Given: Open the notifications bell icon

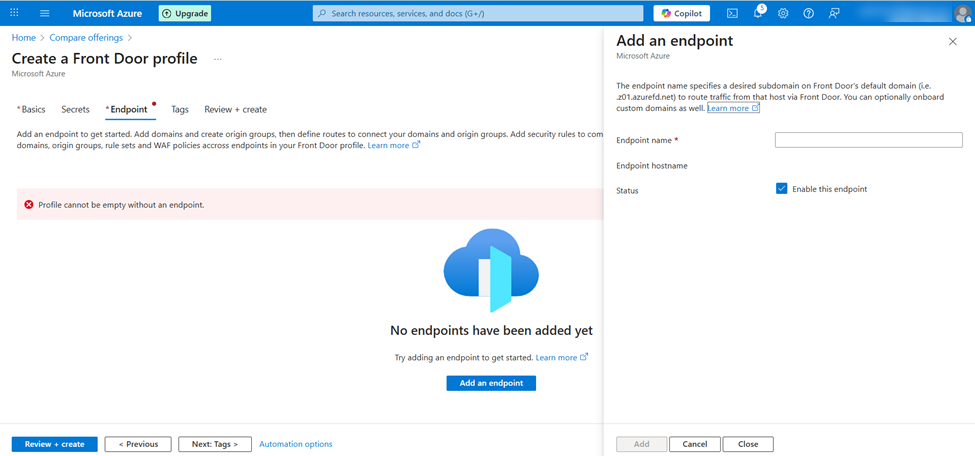Looking at the screenshot, I should coord(758,13).
